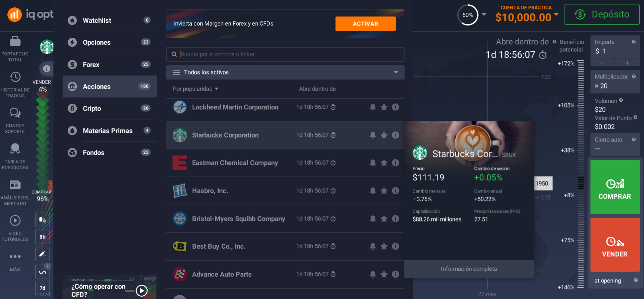Click Cierre auto help icon
Viewport: 644px width, 299px height.
pyautogui.click(x=634, y=139)
